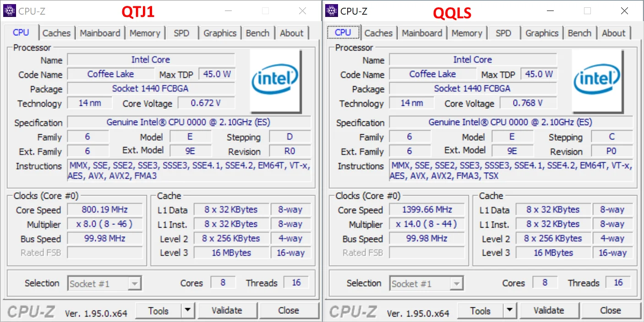Click the Core Speed value 800.19 MHz
Screen dimensions: 644x322
tap(105, 210)
